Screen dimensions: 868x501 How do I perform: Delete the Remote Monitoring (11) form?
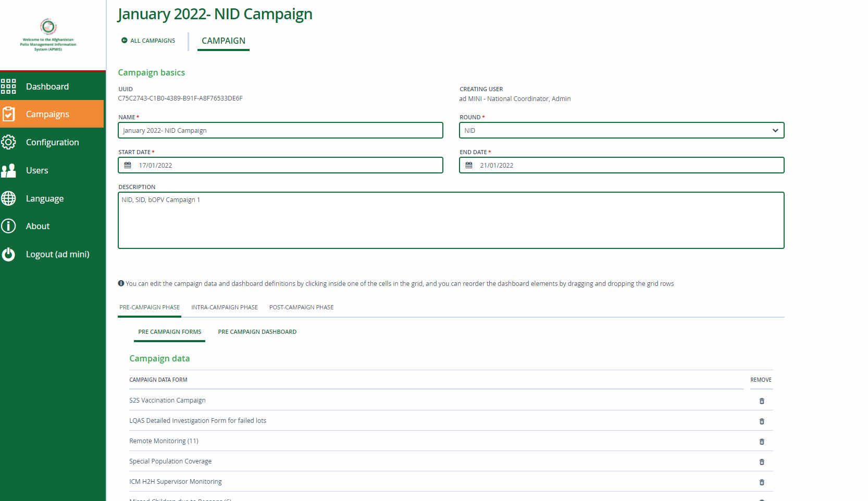point(762,441)
